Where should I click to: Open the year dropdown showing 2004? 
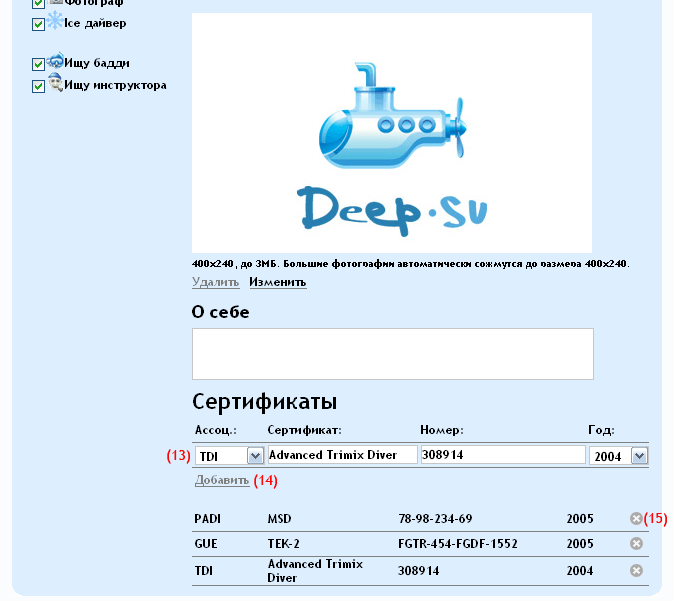[618, 456]
